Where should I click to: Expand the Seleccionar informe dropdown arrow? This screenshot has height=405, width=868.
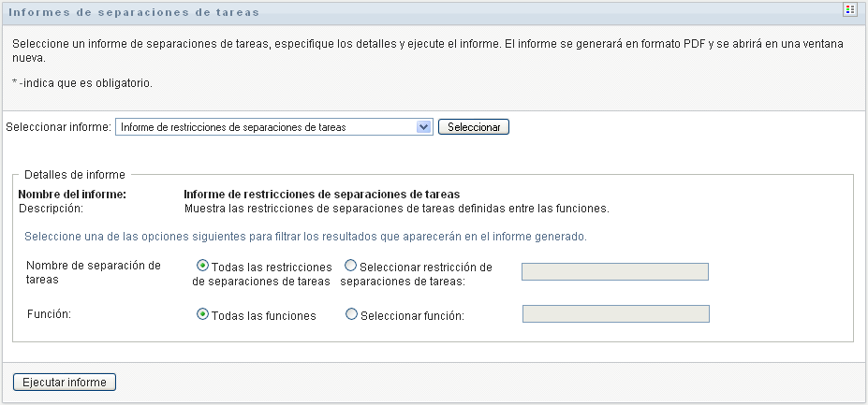[423, 127]
